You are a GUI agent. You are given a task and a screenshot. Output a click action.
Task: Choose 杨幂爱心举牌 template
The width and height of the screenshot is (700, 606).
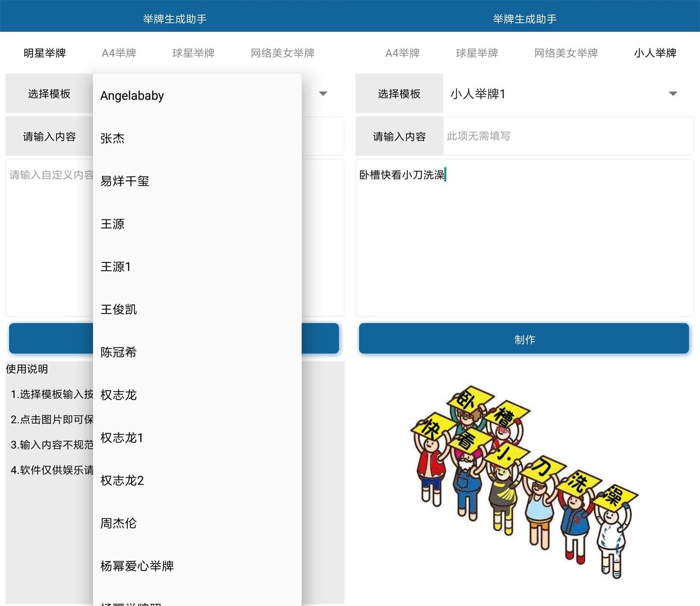(x=136, y=566)
